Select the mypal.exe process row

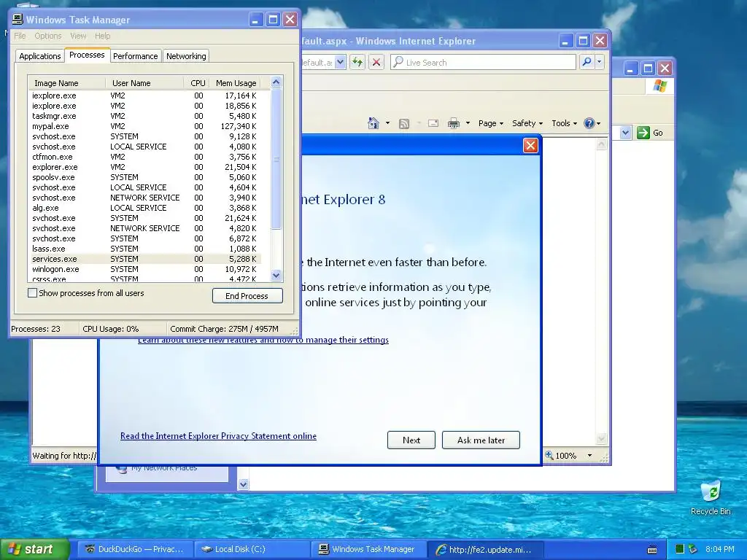pyautogui.click(x=145, y=126)
